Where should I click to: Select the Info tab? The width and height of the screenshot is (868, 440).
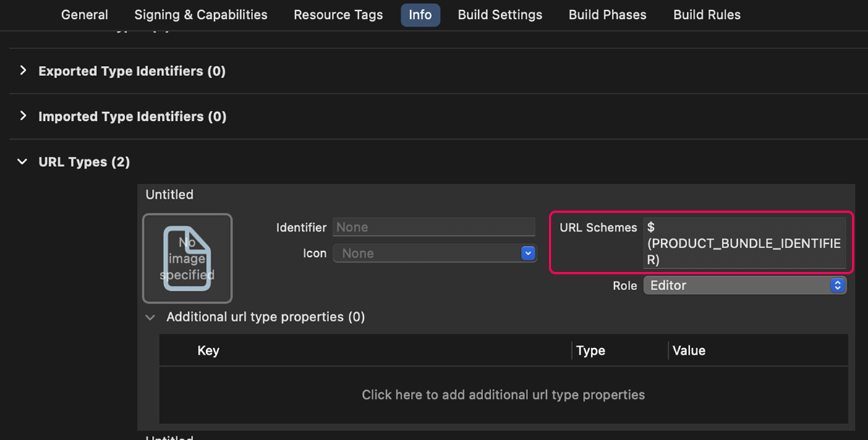[420, 14]
